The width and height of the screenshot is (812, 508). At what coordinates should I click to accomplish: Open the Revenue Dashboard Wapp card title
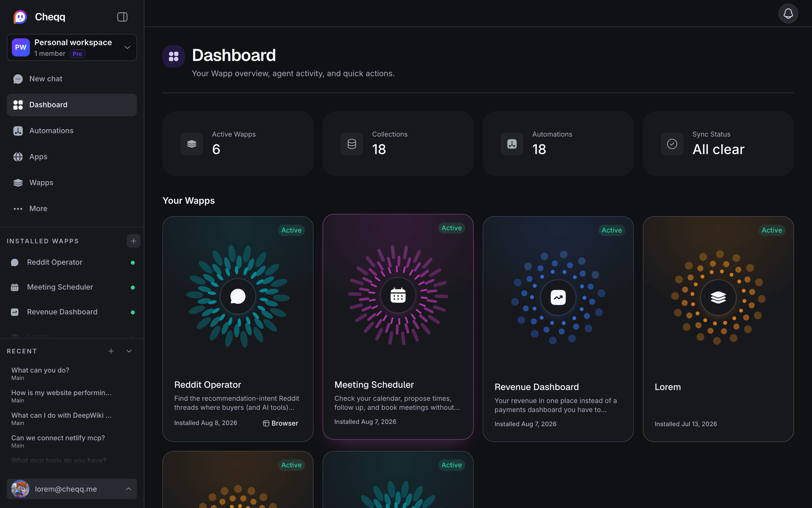pos(537,387)
